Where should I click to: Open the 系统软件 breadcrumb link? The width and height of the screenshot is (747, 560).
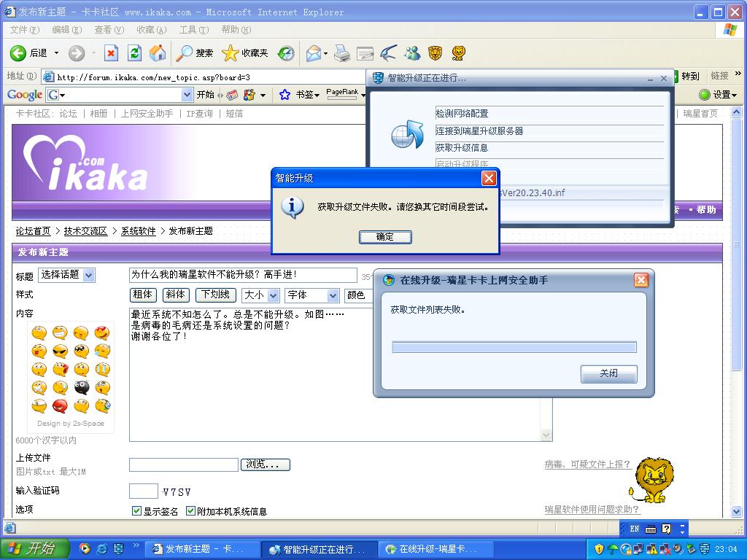pyautogui.click(x=138, y=231)
